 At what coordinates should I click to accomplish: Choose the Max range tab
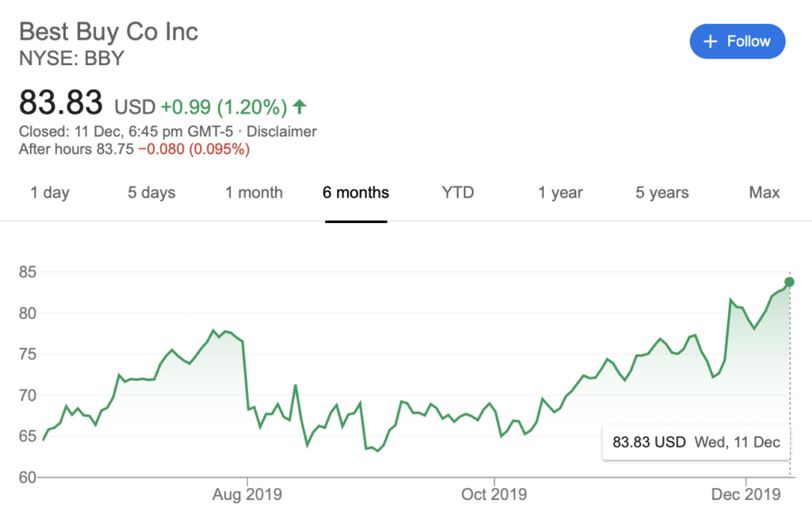pos(764,193)
